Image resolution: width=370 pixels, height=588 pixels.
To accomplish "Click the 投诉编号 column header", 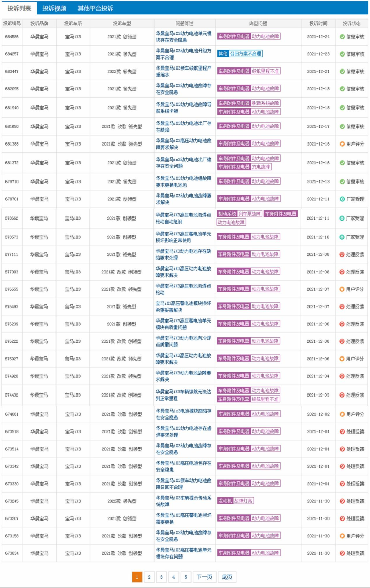I will [x=12, y=23].
